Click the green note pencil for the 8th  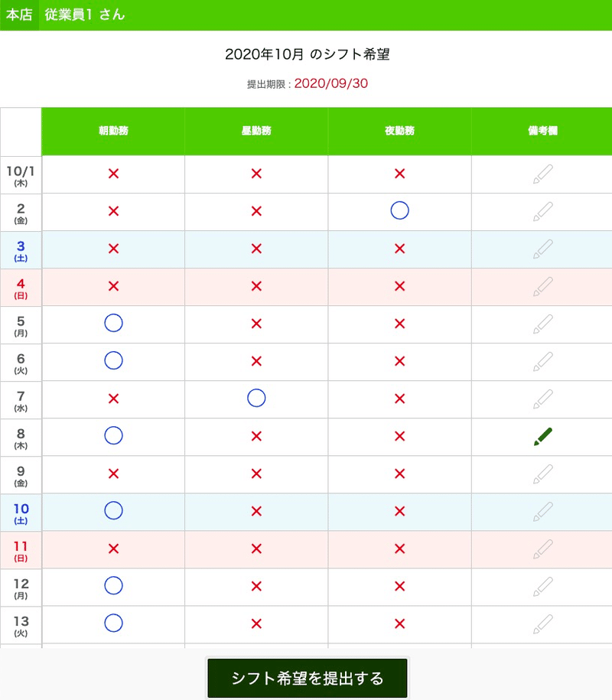click(542, 437)
